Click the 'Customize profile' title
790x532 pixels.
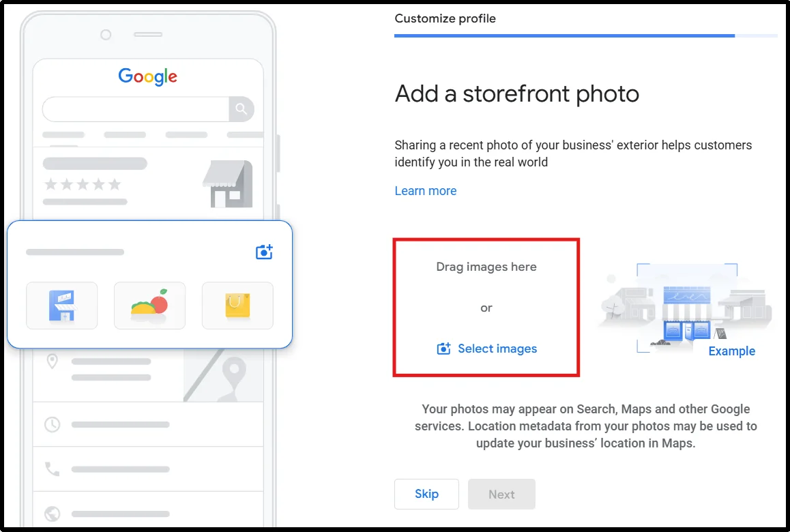click(x=445, y=18)
